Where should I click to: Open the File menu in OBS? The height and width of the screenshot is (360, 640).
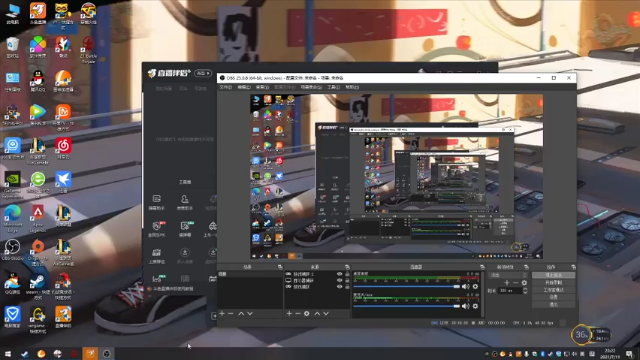tap(225, 87)
